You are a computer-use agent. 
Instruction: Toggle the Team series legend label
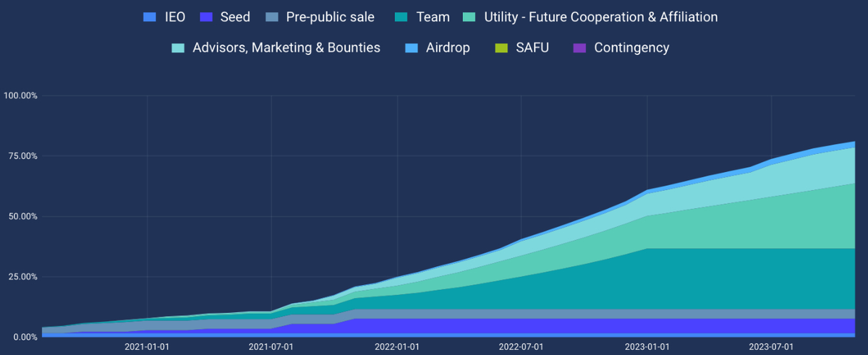(433, 17)
